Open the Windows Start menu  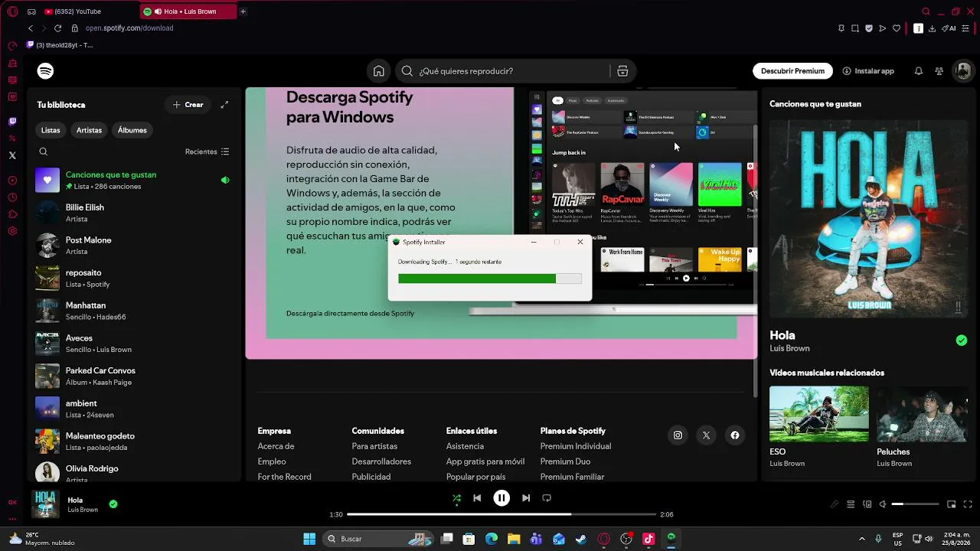point(309,539)
